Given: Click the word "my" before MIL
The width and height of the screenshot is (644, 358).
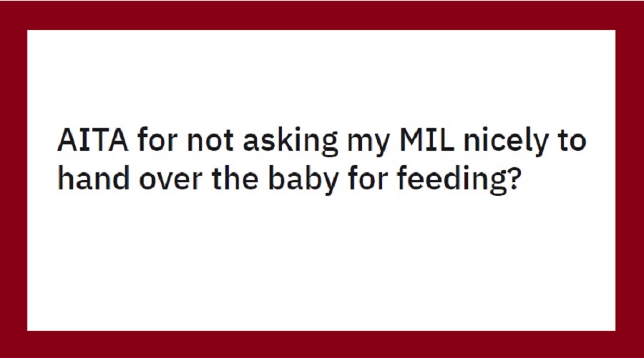Looking at the screenshot, I should tap(369, 145).
